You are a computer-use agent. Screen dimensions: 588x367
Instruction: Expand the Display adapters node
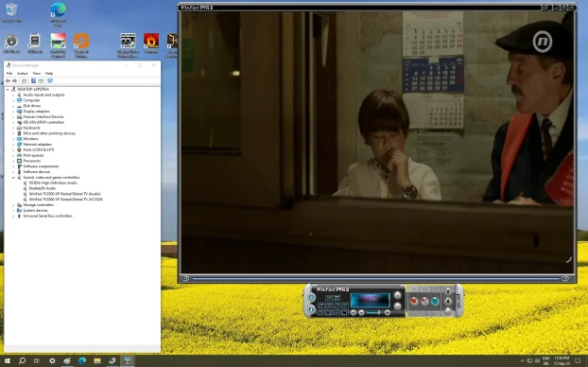click(x=13, y=112)
